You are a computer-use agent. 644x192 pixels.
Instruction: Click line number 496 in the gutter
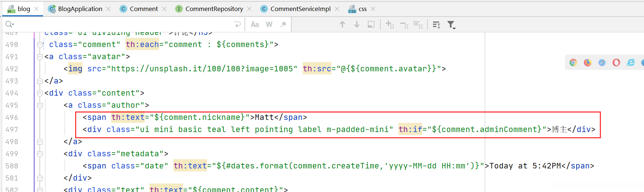pos(12,117)
